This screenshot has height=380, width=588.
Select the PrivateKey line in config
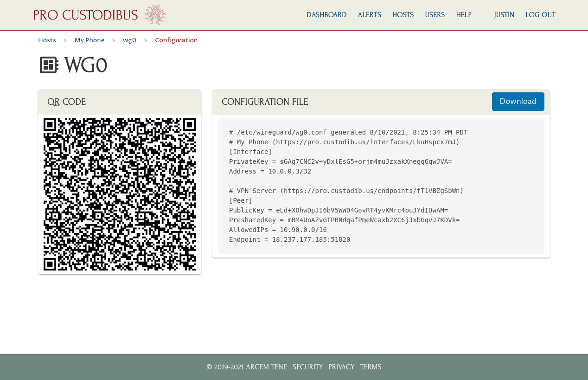(x=340, y=161)
